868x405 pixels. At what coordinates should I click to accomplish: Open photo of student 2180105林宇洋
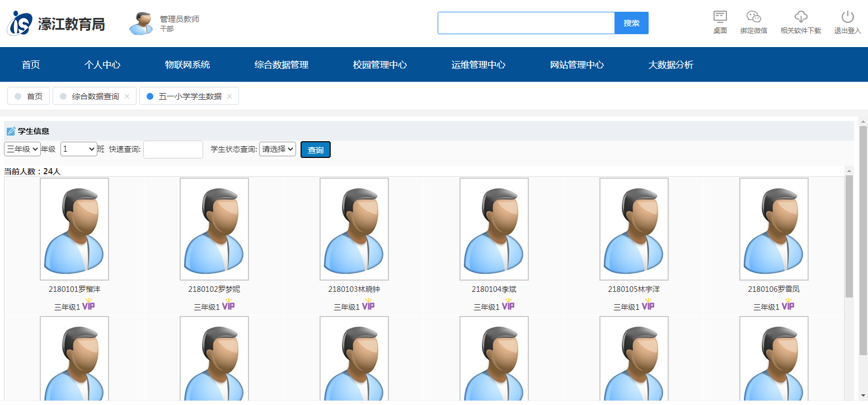click(634, 229)
